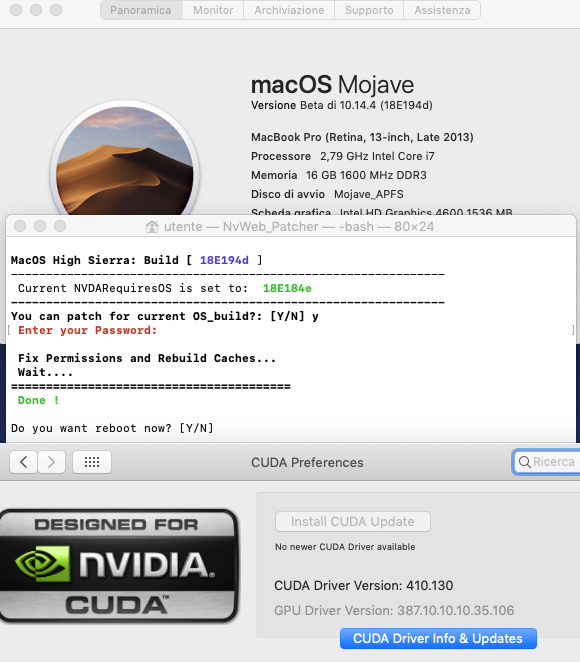Open the Monitor tab

[x=213, y=10]
